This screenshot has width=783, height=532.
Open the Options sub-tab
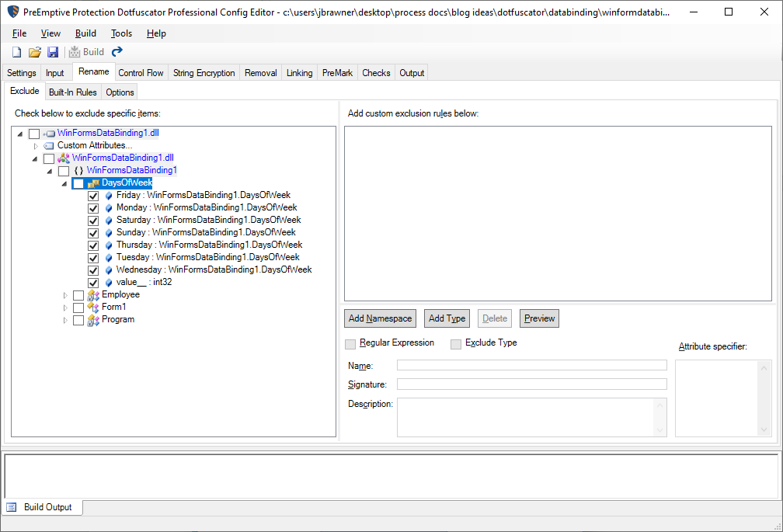120,92
